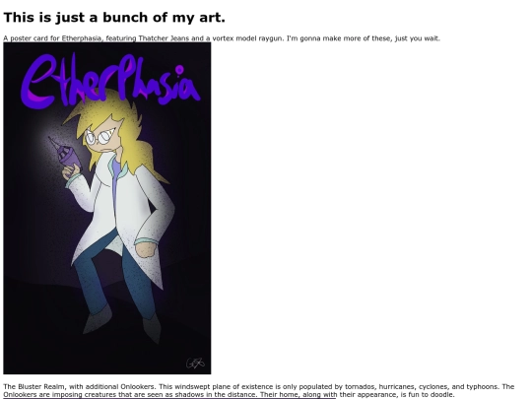Click the character's blonde spiky hair
Screen dimensions: 532x399
[115, 131]
